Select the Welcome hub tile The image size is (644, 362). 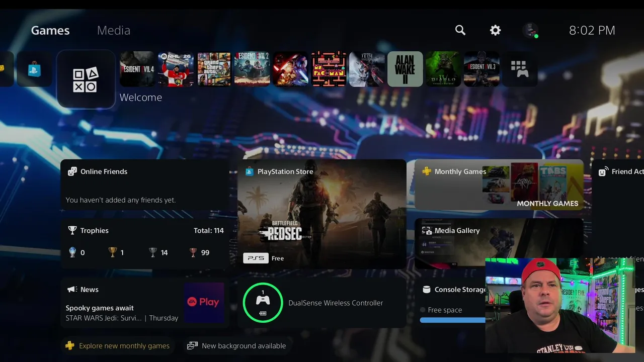pyautogui.click(x=86, y=79)
